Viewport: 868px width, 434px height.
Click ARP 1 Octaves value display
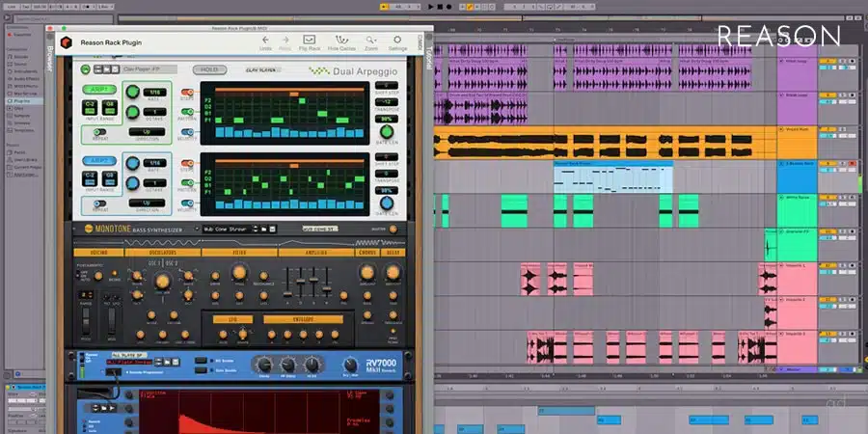(155, 113)
